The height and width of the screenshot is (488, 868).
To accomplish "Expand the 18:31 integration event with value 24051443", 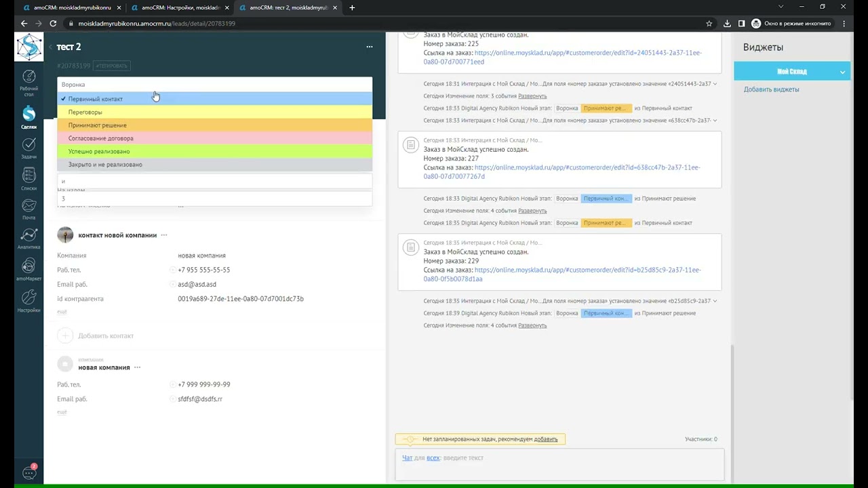I will 715,84.
